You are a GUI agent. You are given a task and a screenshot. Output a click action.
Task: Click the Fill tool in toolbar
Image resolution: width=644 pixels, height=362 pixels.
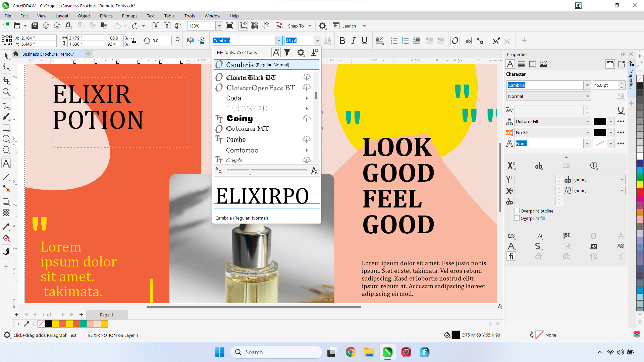pos(6,238)
